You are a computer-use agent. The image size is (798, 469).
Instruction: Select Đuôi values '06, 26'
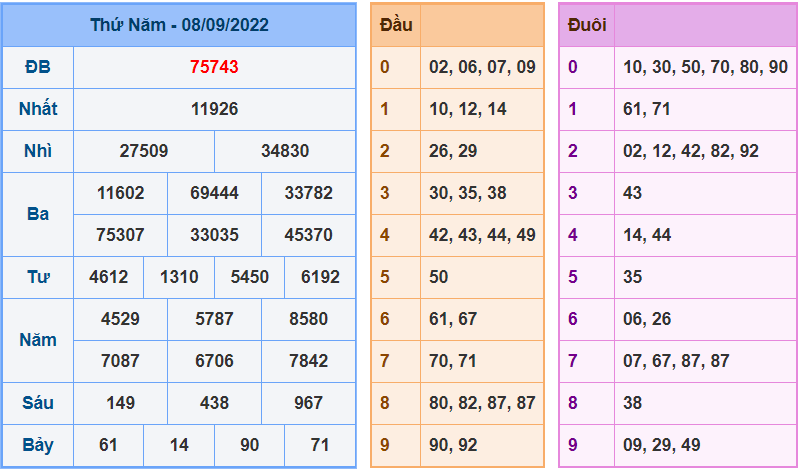647,319
